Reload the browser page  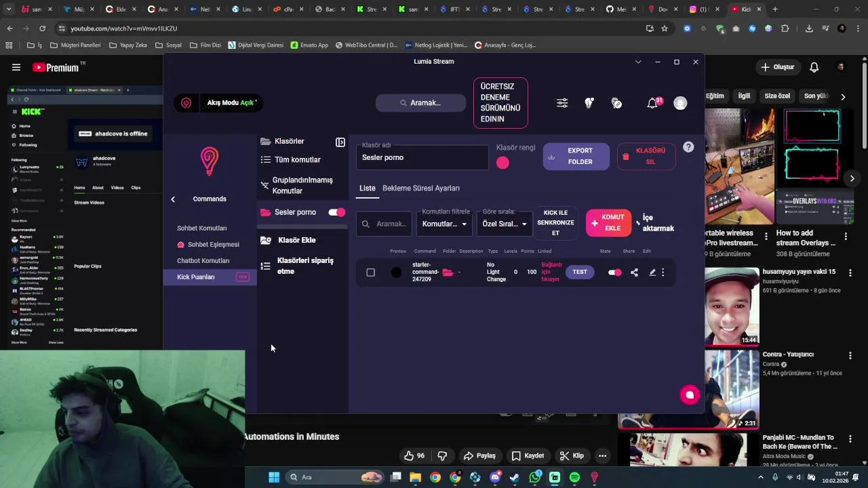tap(42, 28)
